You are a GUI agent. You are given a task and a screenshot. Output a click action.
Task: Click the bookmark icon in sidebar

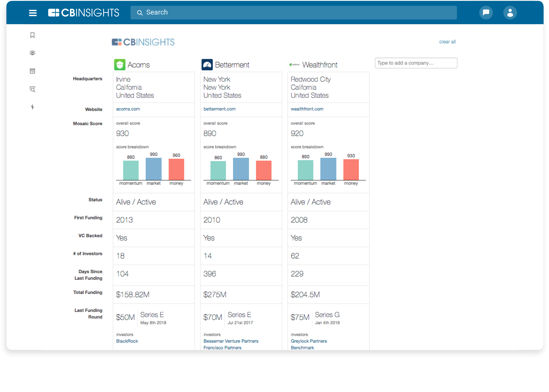tap(33, 35)
